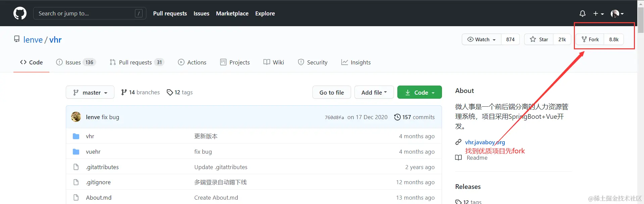The image size is (644, 204).
Task: Expand the green Code dropdown
Action: (x=419, y=92)
